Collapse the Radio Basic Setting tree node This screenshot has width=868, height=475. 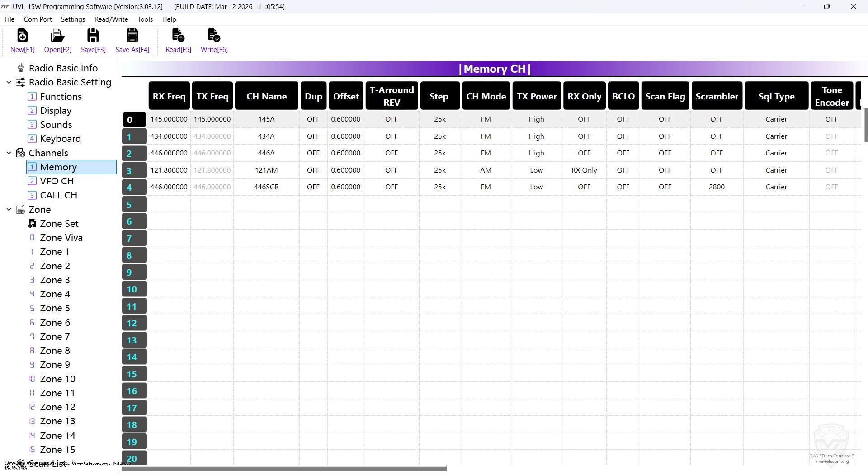point(9,83)
